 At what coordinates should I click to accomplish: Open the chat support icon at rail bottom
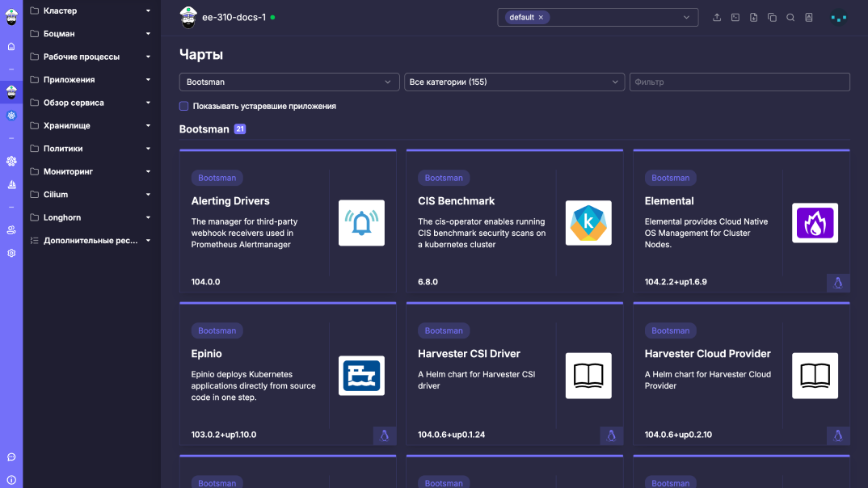[11, 457]
